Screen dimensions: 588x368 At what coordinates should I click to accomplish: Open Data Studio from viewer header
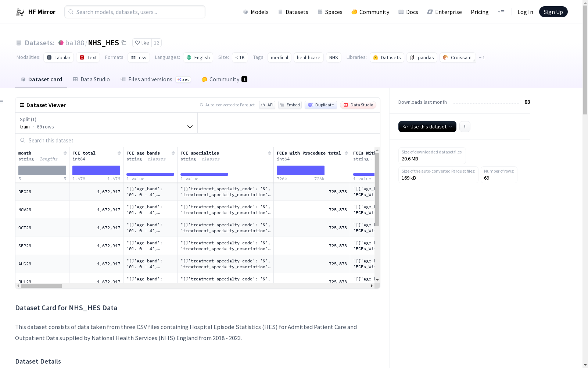(x=358, y=105)
